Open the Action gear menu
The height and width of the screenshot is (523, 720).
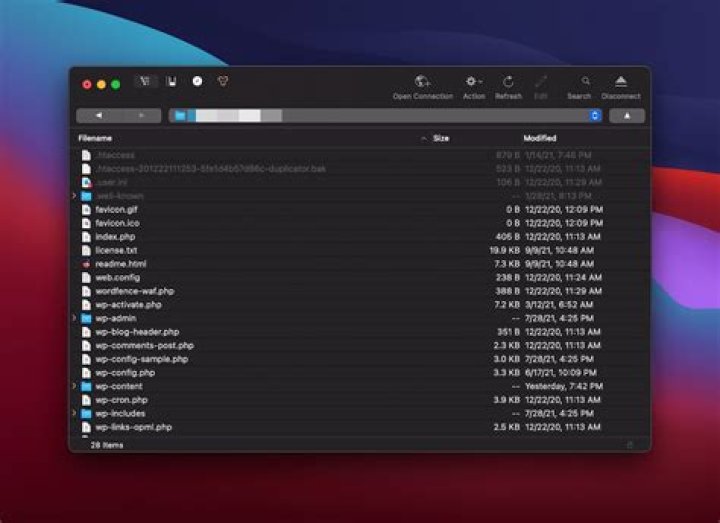coord(473,82)
